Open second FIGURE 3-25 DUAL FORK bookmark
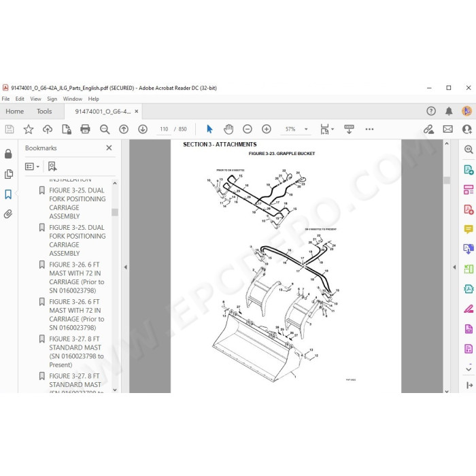 pyautogui.click(x=78, y=241)
